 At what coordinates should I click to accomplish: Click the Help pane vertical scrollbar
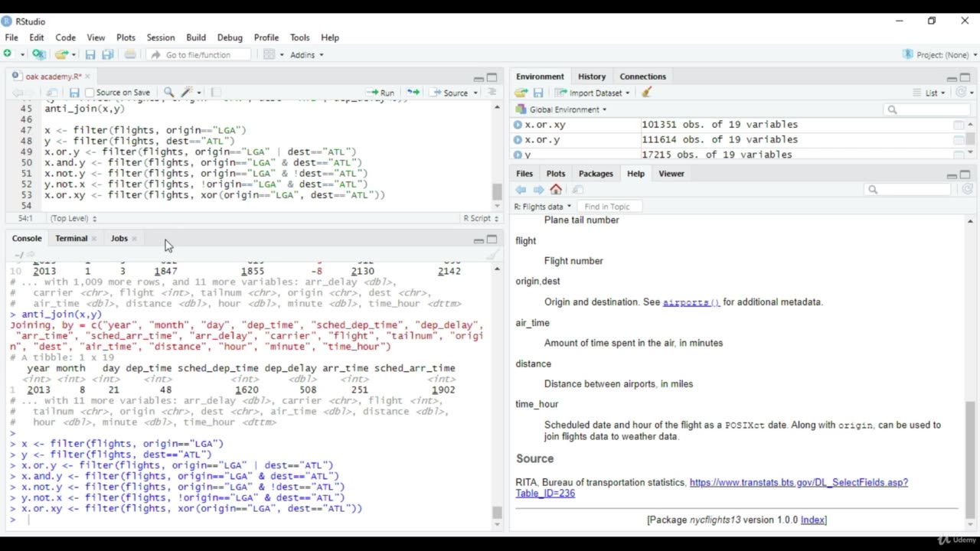tap(970, 459)
